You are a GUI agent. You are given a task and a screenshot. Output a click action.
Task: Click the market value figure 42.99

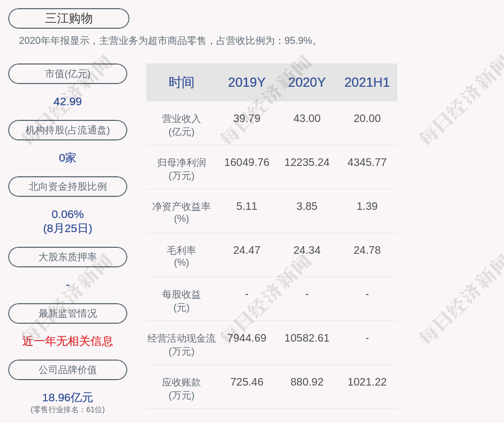point(68,101)
